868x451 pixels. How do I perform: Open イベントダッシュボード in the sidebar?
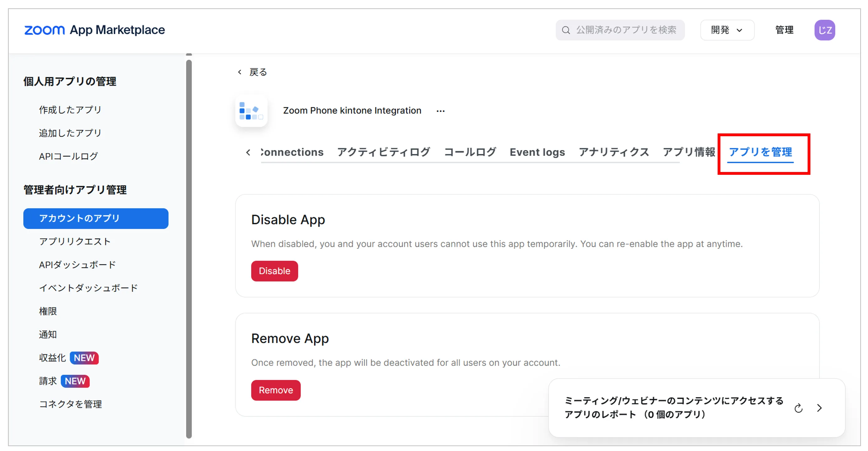point(88,288)
